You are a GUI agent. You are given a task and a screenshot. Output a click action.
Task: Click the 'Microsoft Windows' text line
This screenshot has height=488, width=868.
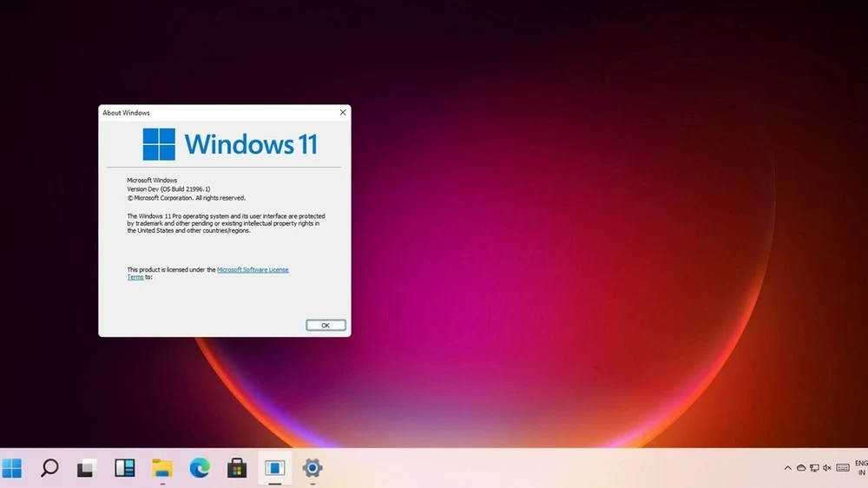152,180
